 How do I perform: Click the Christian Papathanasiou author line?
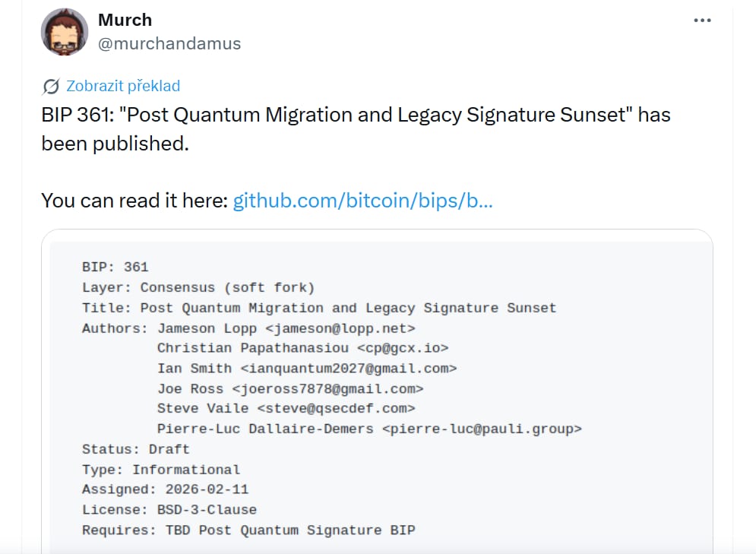(302, 348)
